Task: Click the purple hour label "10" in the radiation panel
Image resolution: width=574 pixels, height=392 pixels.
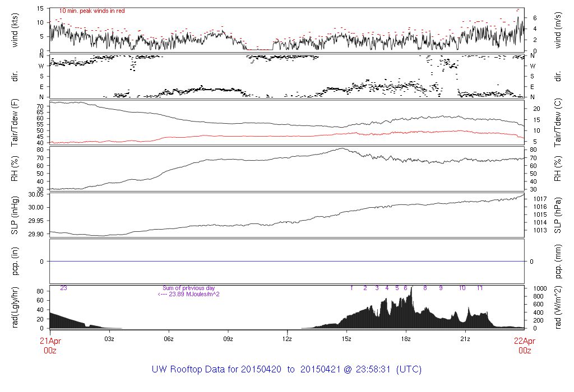Action: pos(462,288)
